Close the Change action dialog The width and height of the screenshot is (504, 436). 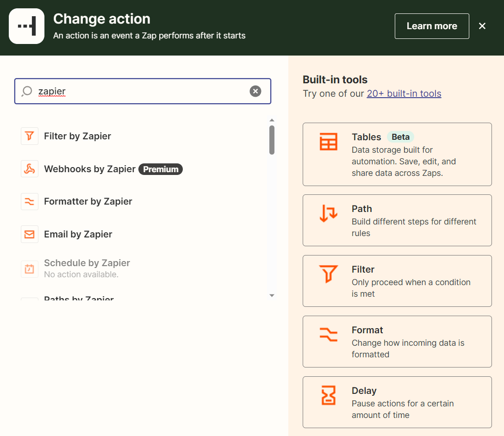coord(482,26)
